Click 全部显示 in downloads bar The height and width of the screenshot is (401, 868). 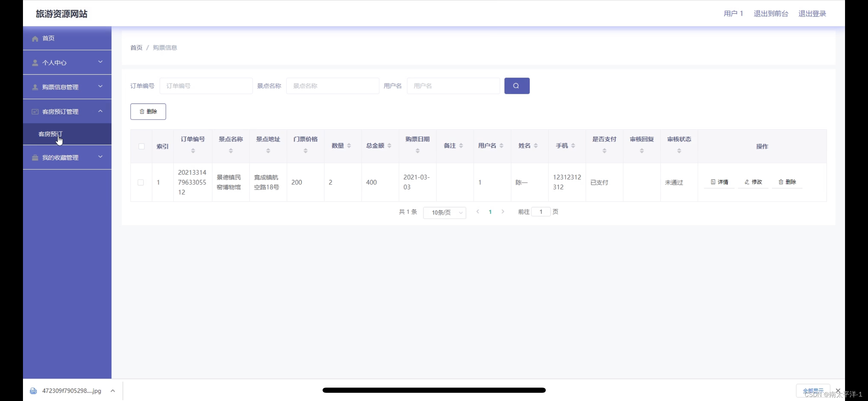click(x=813, y=391)
